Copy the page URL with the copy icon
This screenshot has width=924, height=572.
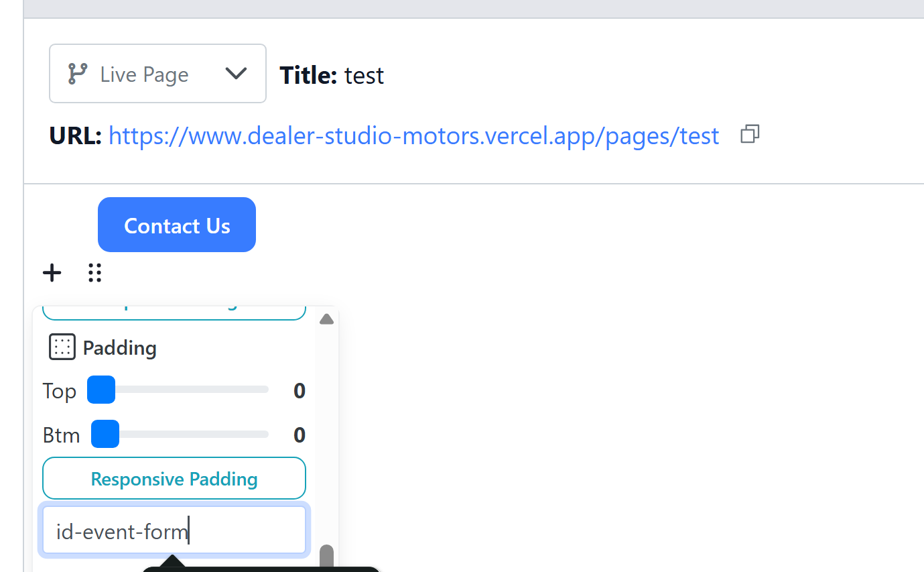pyautogui.click(x=750, y=134)
